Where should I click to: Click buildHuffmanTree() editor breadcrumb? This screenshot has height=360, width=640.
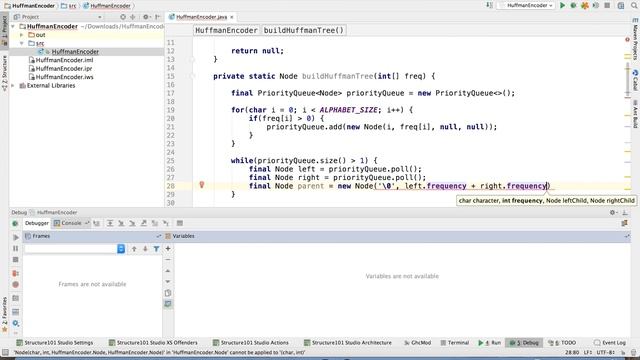point(304,30)
